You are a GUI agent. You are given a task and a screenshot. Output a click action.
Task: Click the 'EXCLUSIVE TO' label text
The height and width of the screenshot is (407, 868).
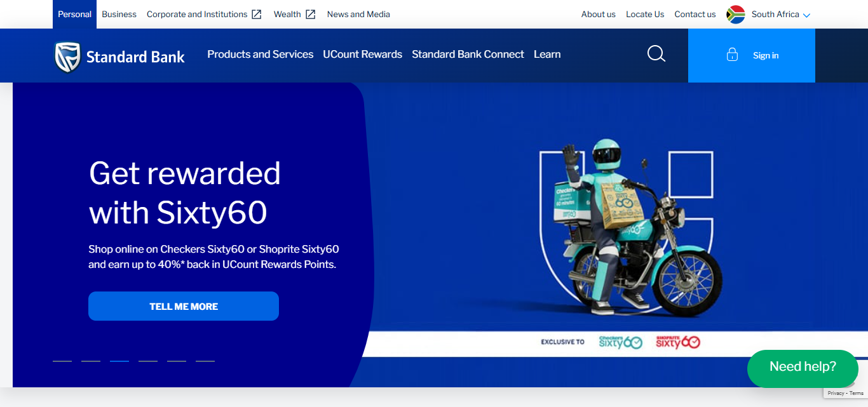(x=562, y=342)
